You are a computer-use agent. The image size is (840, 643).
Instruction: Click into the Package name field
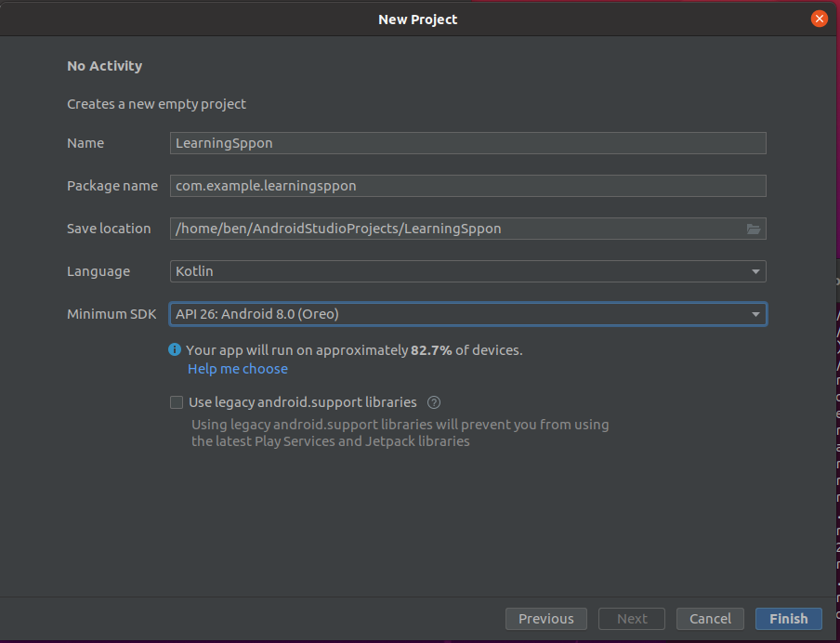pos(467,186)
